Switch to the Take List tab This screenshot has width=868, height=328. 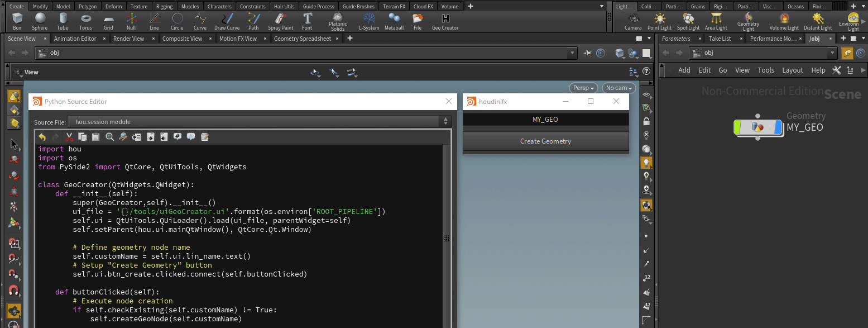720,39
